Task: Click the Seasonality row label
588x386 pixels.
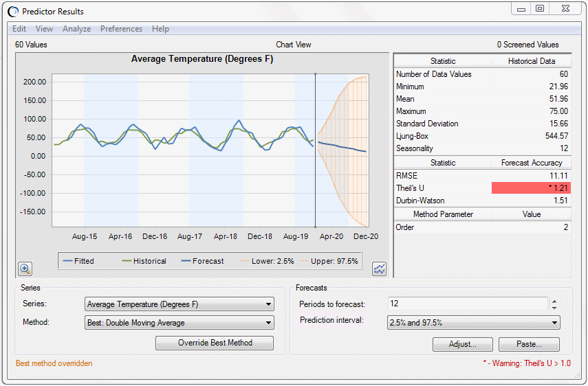Action: (x=415, y=148)
